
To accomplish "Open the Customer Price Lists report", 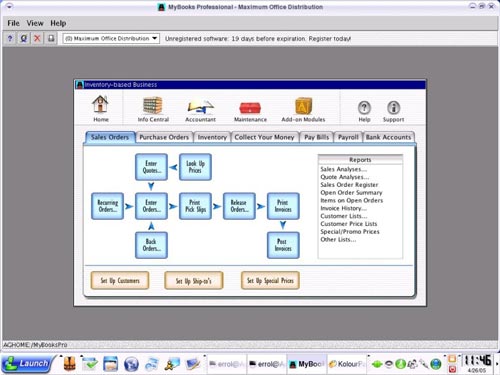I will (x=349, y=224).
